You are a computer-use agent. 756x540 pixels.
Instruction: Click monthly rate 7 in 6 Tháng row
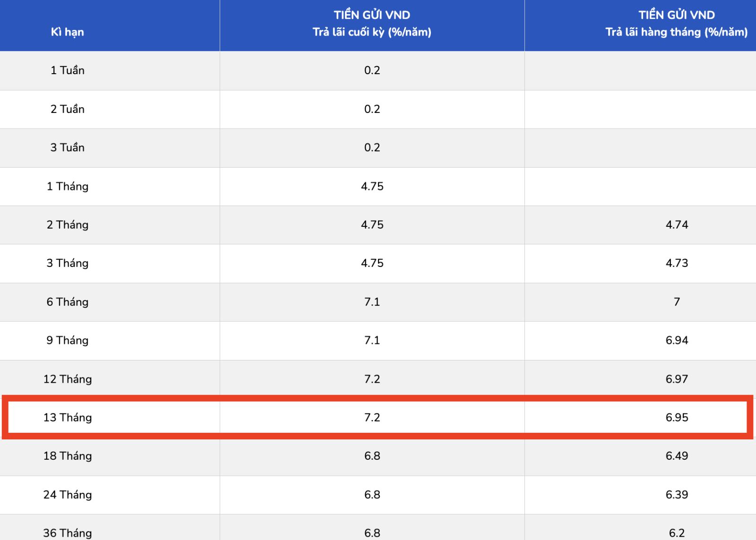click(x=677, y=302)
